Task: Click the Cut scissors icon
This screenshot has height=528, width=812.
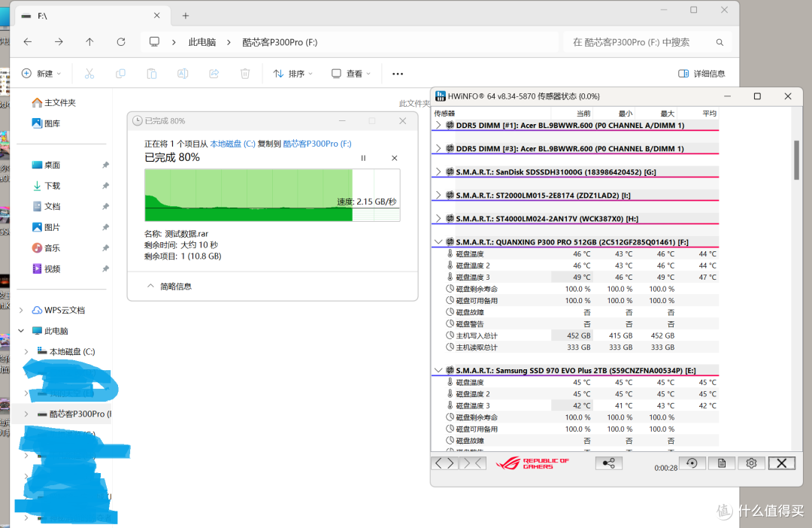Action: 89,74
